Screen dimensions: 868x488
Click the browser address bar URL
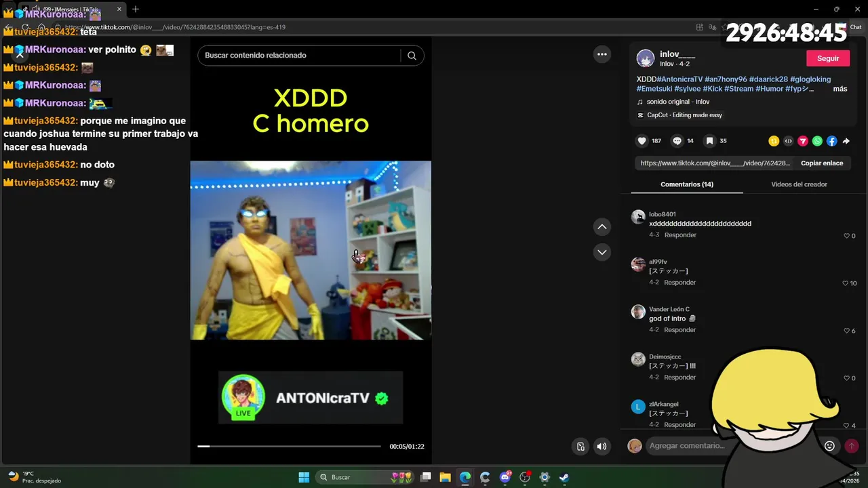[175, 27]
